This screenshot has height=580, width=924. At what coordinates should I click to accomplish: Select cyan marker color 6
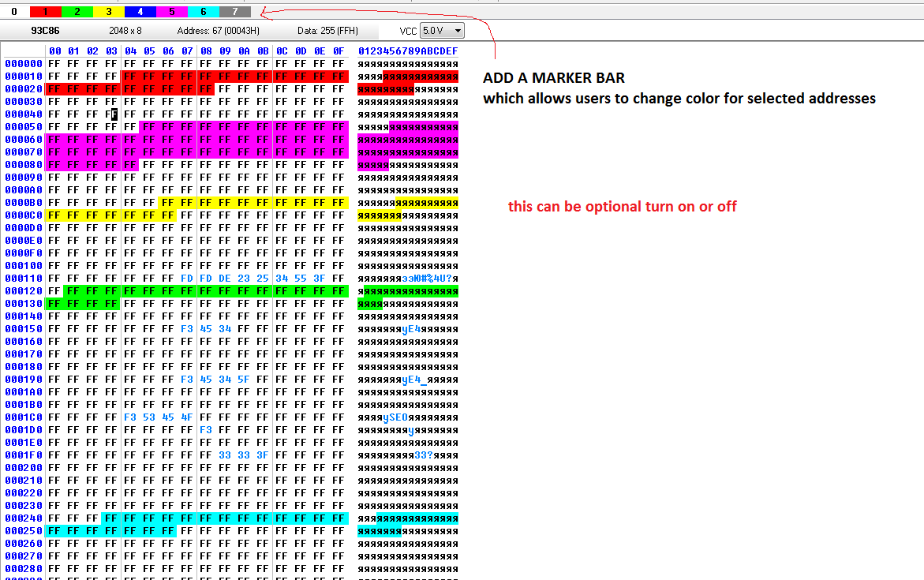point(203,10)
